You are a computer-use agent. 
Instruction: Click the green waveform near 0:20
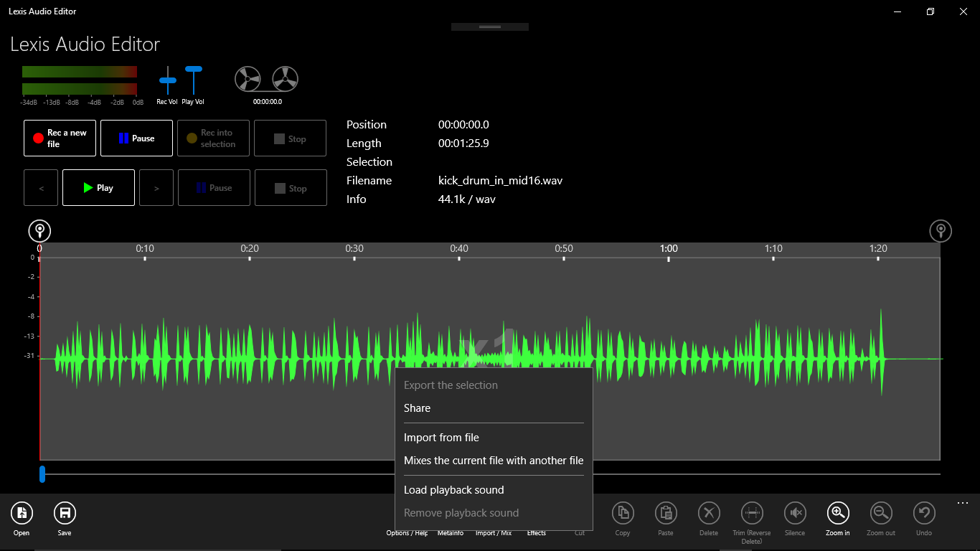250,358
